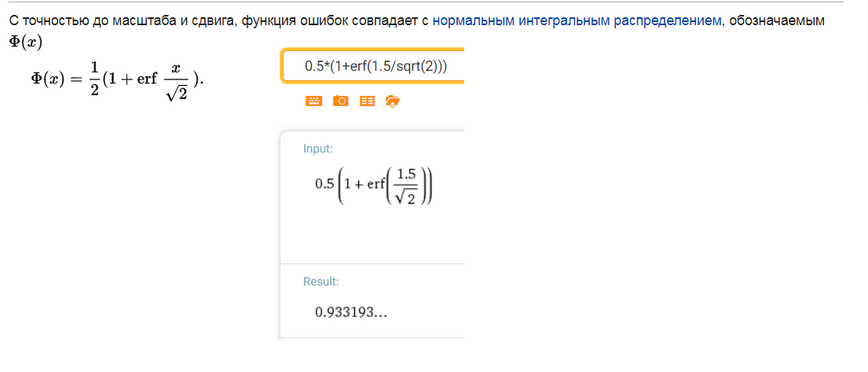This screenshot has width=868, height=372.
Task: Click the file upload folder icon
Action: pyautogui.click(x=393, y=101)
